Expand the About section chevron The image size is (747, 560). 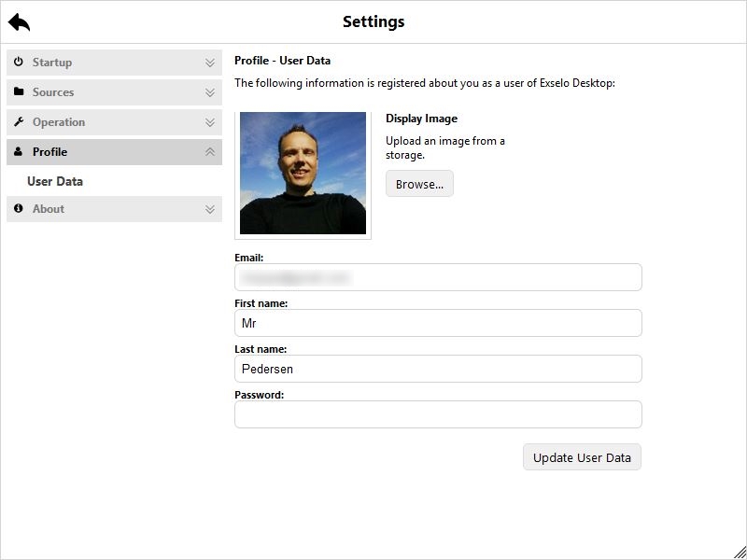pyautogui.click(x=209, y=209)
